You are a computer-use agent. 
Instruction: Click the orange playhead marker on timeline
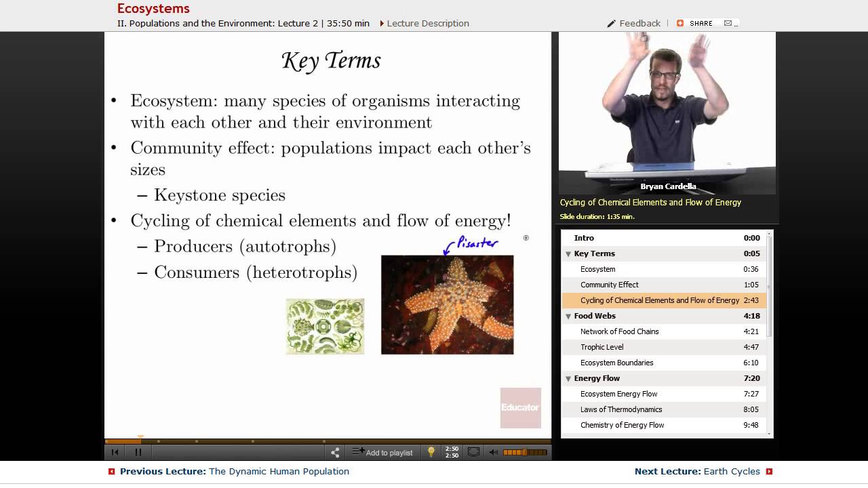point(140,438)
